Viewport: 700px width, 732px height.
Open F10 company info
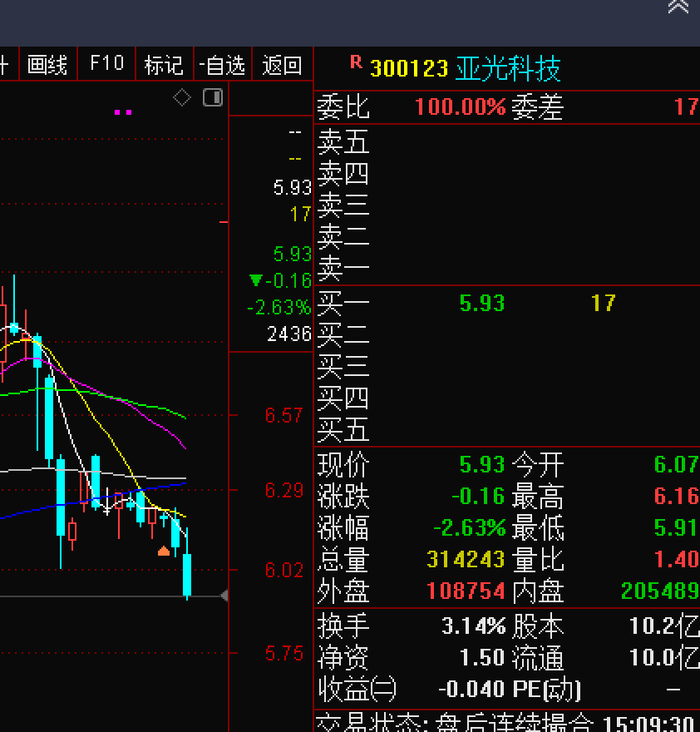pyautogui.click(x=107, y=63)
